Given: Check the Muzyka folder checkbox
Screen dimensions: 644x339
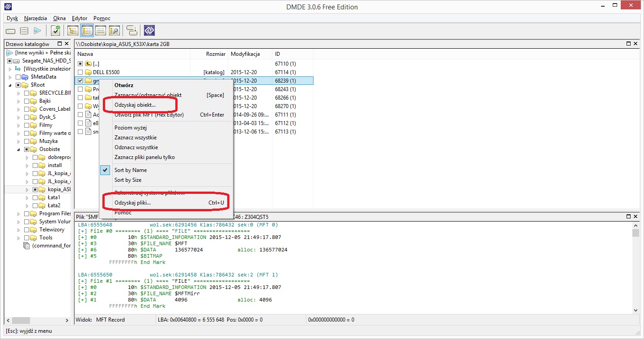Looking at the screenshot, I should (x=27, y=141).
